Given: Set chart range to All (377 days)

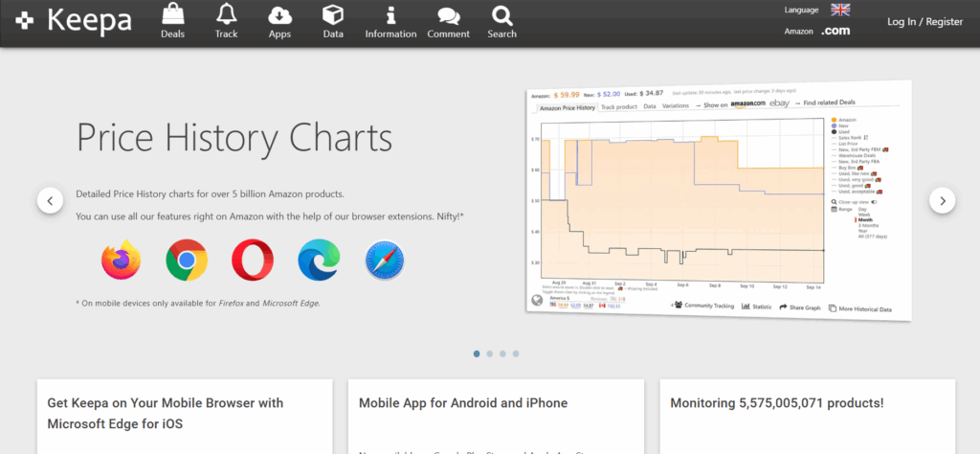Looking at the screenshot, I should coord(873,237).
